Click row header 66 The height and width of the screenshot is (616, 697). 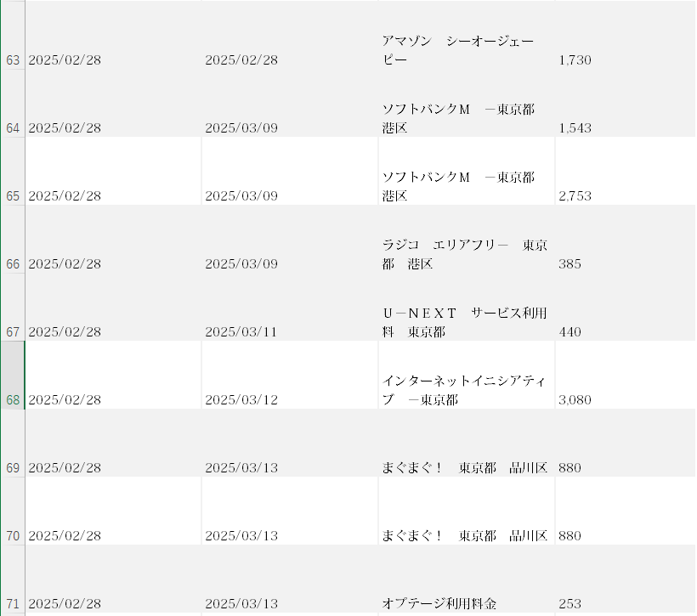(x=13, y=264)
